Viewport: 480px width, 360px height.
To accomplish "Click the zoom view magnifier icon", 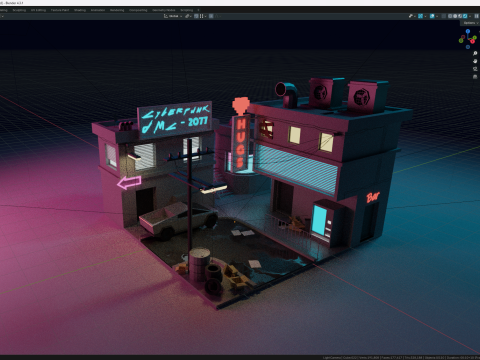I will (475, 53).
